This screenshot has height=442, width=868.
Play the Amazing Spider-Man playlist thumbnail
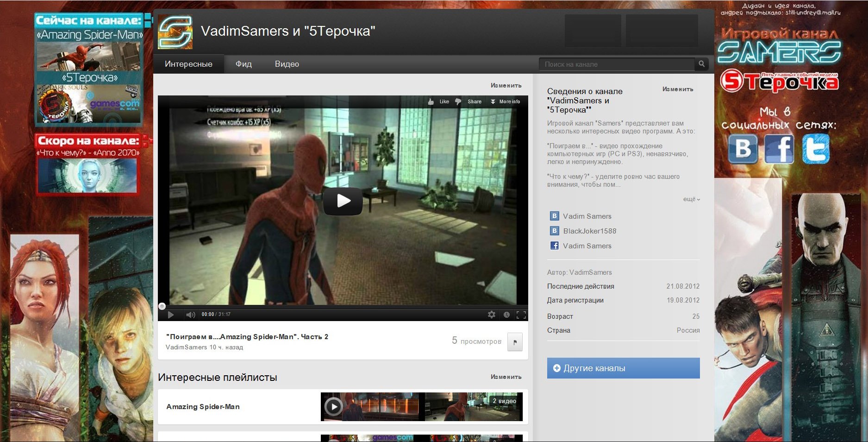333,407
